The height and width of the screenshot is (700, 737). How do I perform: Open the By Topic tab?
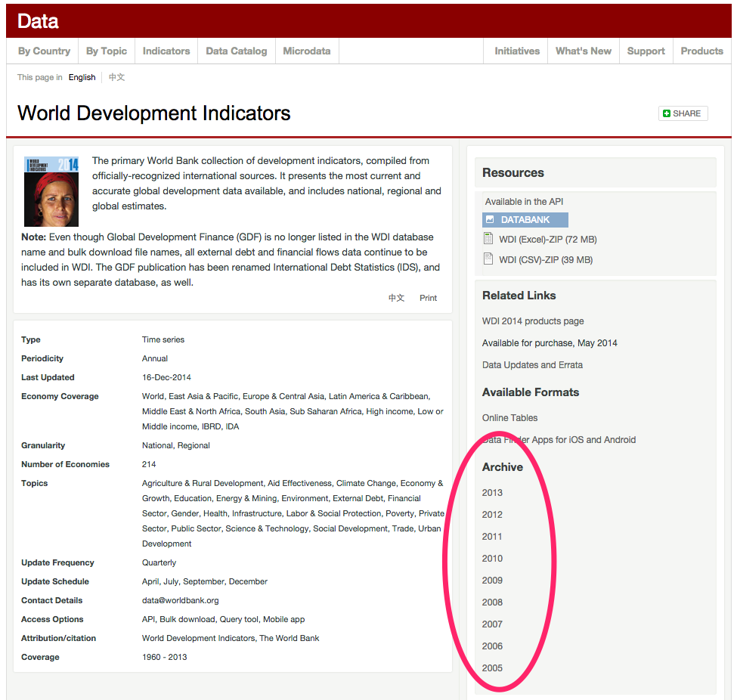(x=107, y=51)
